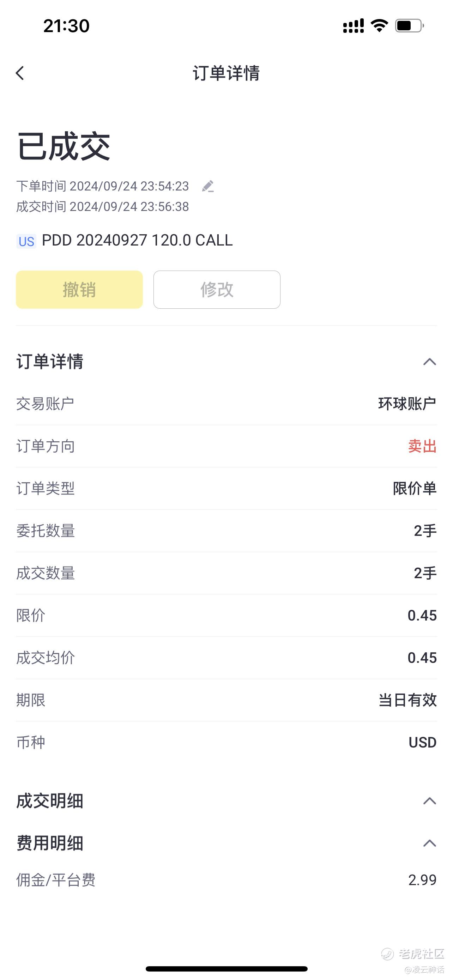The image size is (453, 980).
Task: Tap the 订单详情 page title
Action: pyautogui.click(x=226, y=73)
